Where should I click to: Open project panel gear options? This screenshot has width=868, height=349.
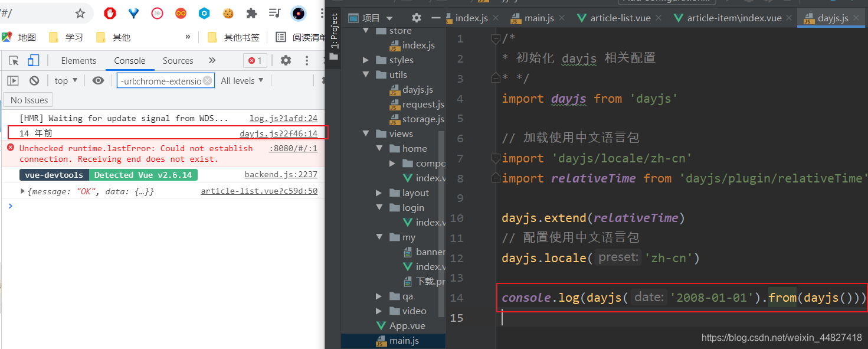pos(417,18)
